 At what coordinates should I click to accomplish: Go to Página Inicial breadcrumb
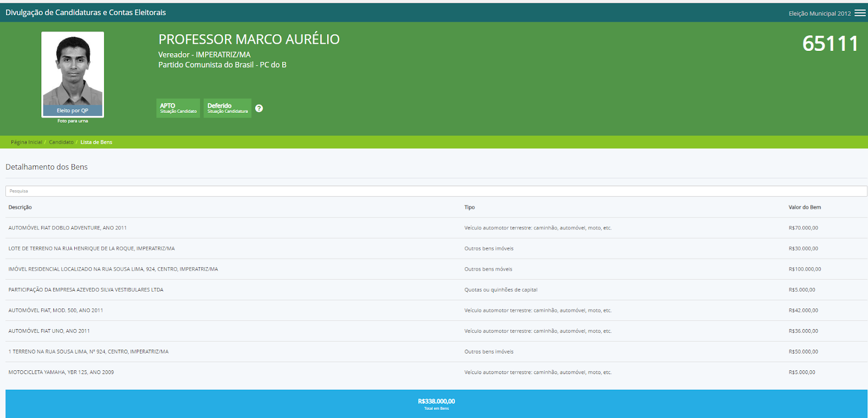pyautogui.click(x=27, y=142)
